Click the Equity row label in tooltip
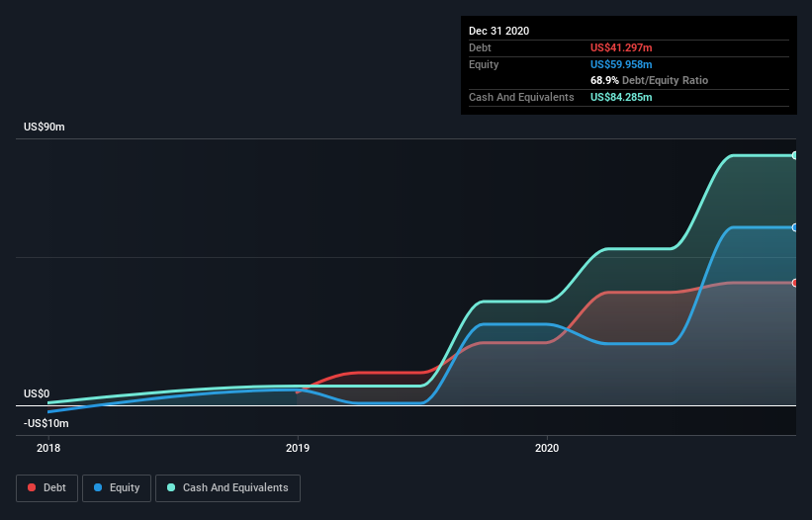Image resolution: width=812 pixels, height=520 pixels. point(484,64)
